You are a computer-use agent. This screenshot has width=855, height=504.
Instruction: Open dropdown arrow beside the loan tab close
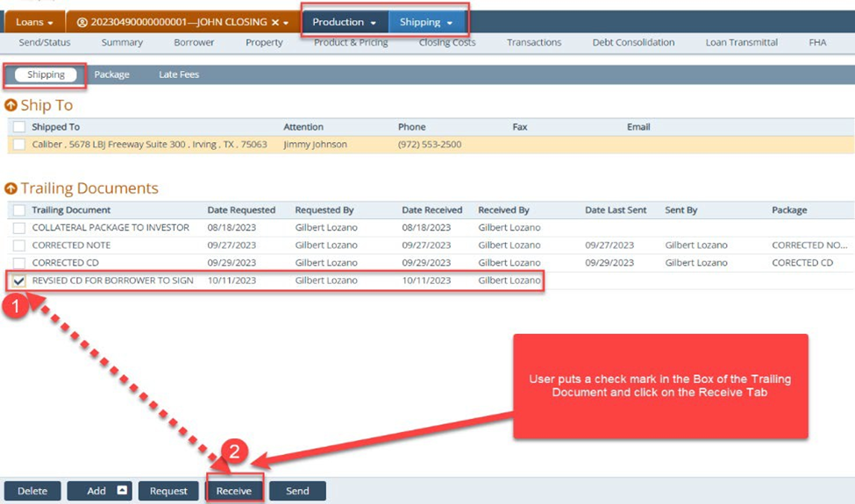(286, 23)
